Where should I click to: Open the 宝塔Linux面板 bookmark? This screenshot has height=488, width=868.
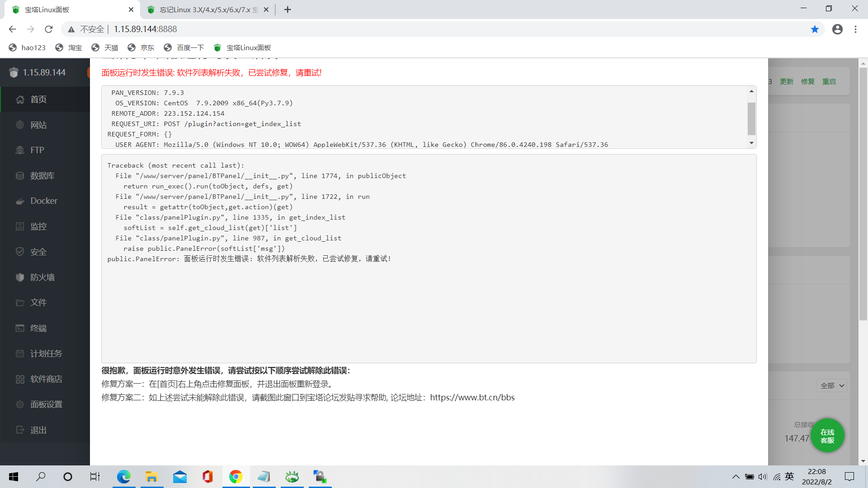(x=242, y=48)
